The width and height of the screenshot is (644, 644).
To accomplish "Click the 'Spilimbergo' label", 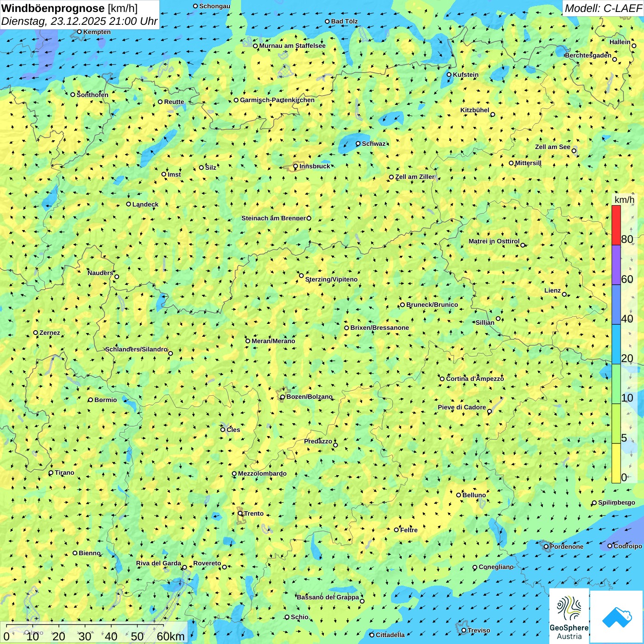I will tap(616, 502).
